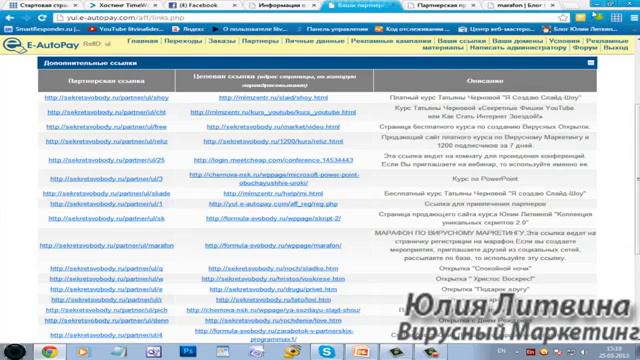This screenshot has width=640, height=360.
Task: Open partner link ending in /slade
Action: (x=107, y=193)
